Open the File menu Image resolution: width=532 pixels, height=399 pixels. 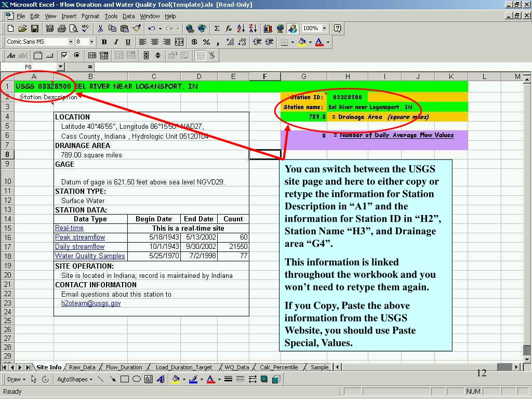click(21, 16)
